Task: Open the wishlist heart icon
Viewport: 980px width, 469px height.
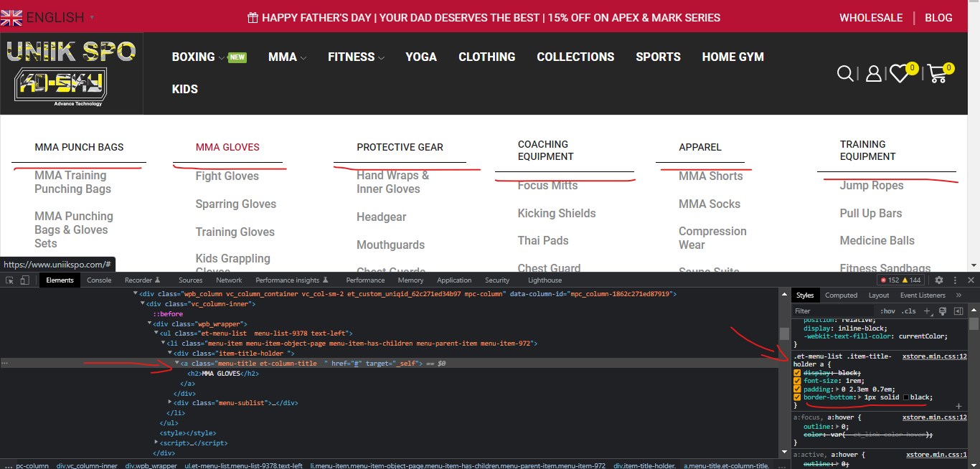Action: pyautogui.click(x=899, y=73)
